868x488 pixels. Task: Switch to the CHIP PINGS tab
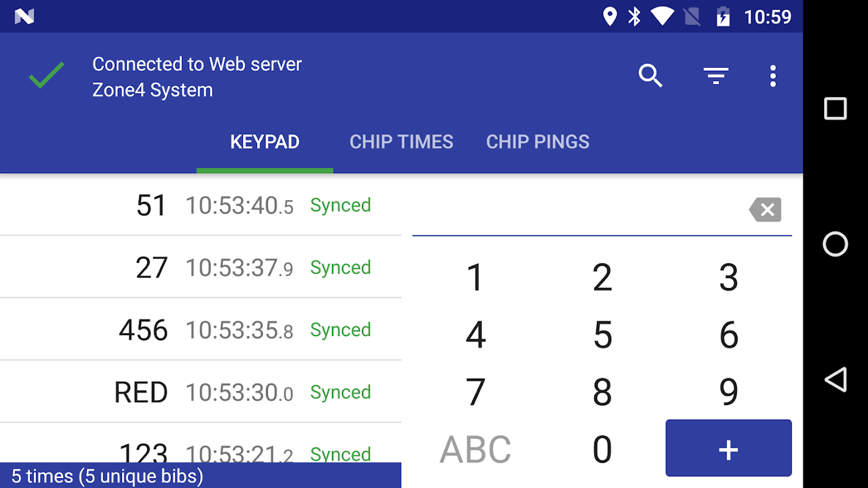537,142
